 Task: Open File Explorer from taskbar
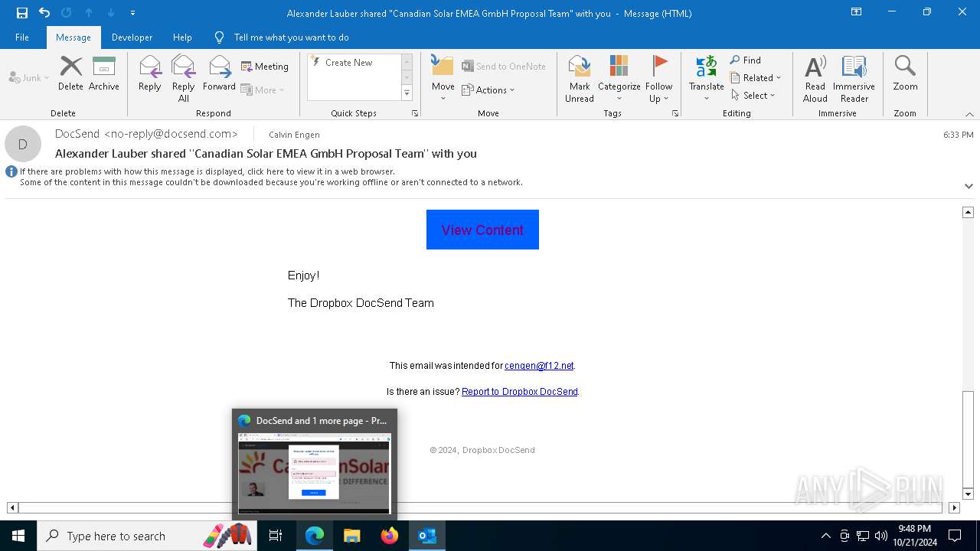click(351, 536)
